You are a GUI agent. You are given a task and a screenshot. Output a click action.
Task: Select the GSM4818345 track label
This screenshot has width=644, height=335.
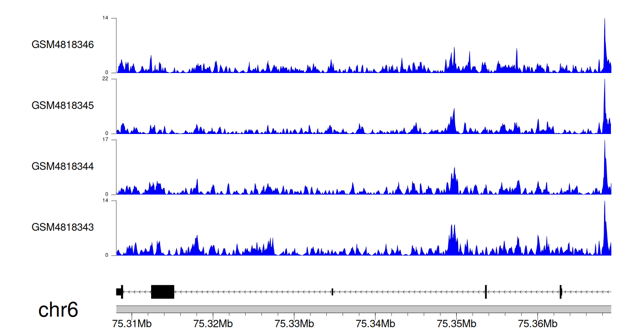(63, 106)
